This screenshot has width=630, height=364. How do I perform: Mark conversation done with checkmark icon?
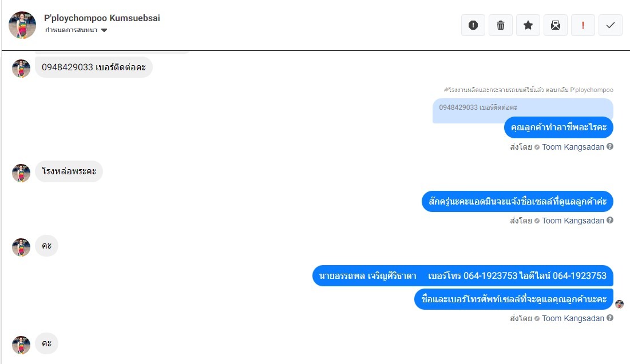pyautogui.click(x=611, y=25)
